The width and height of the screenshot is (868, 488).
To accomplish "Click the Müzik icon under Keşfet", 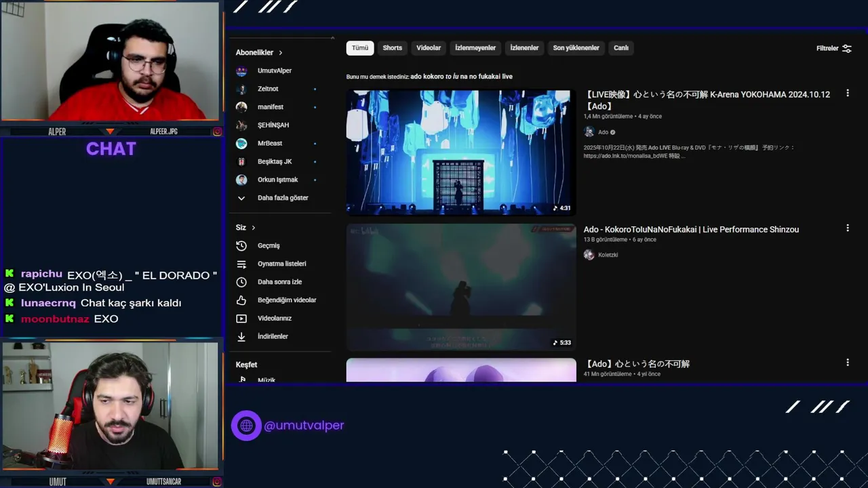I will 242,380.
